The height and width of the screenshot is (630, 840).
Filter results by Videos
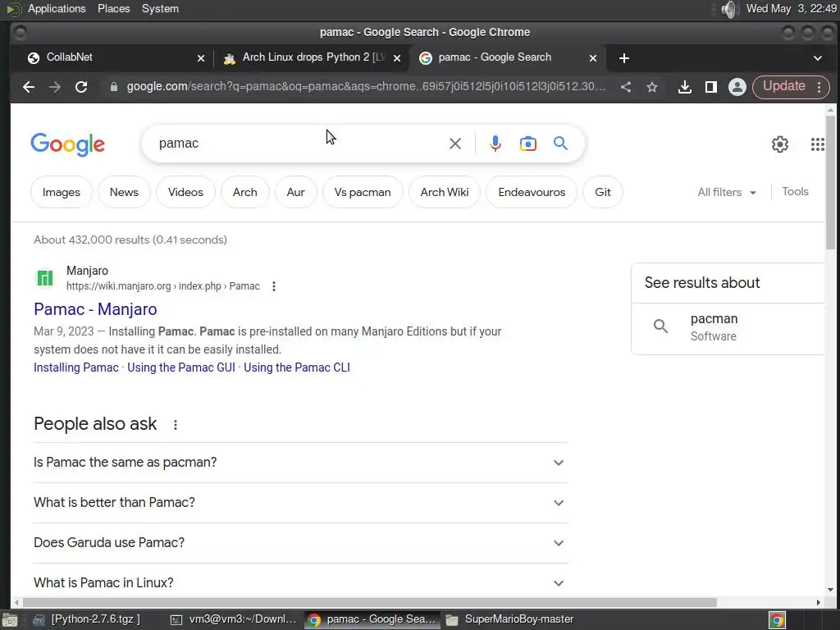coord(185,192)
